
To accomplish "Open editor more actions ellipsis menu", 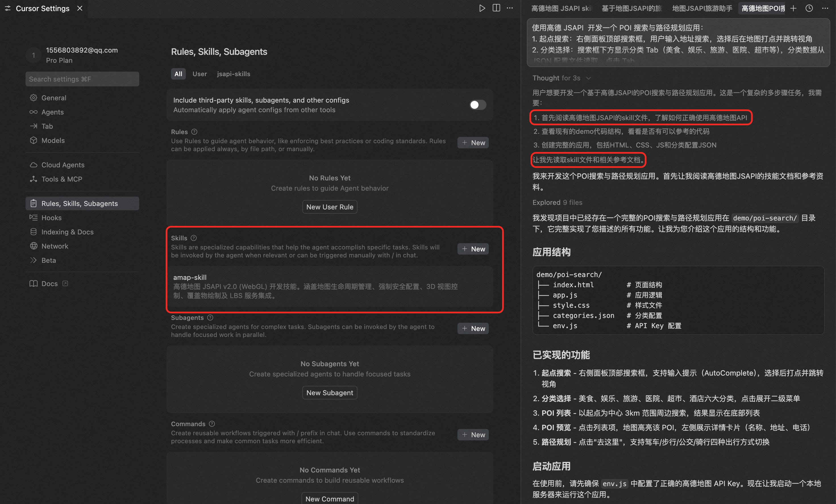I will coord(510,8).
